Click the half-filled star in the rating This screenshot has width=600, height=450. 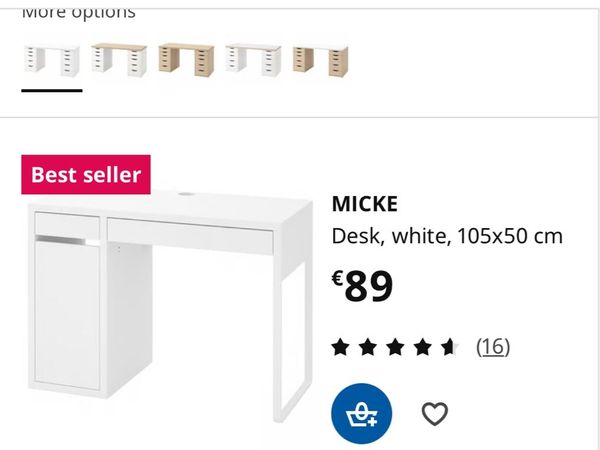tap(448, 347)
